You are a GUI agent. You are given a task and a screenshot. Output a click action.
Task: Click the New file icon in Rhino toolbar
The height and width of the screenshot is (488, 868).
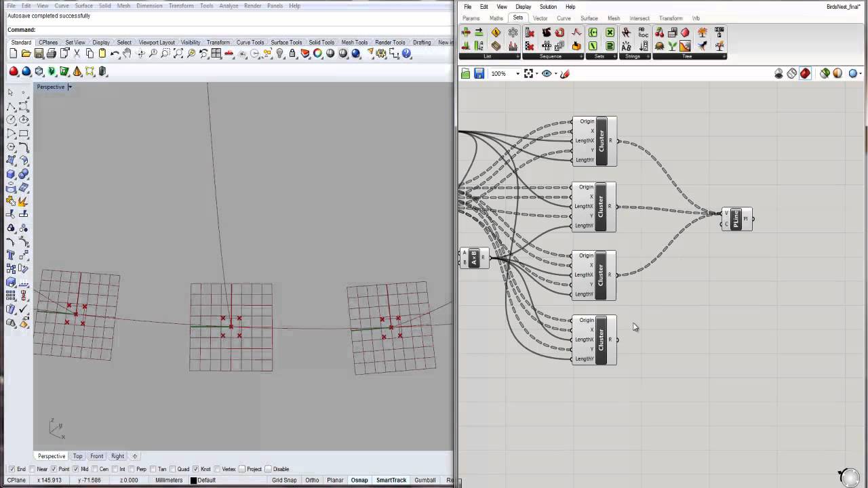tap(13, 53)
